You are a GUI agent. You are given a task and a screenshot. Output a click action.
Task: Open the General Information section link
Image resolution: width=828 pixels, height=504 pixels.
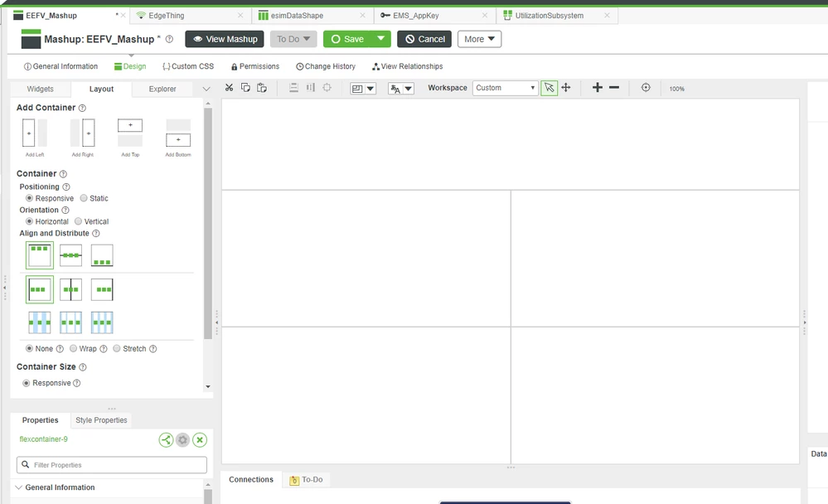(x=61, y=66)
